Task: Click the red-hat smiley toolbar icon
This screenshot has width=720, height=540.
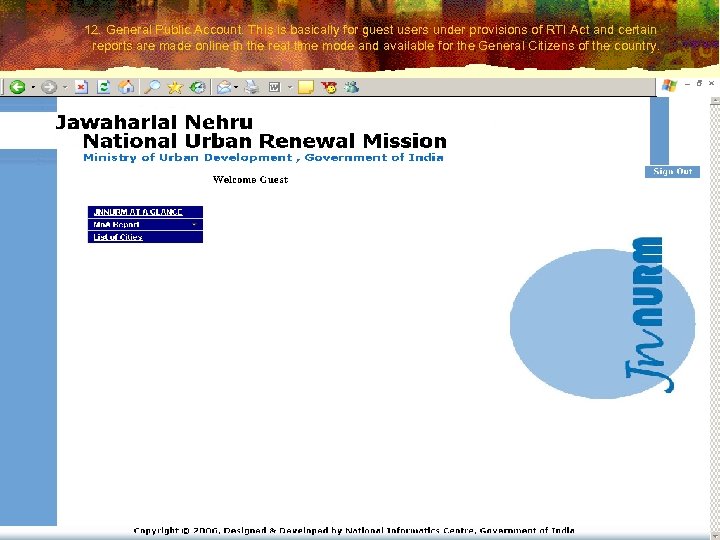Action: coord(329,87)
